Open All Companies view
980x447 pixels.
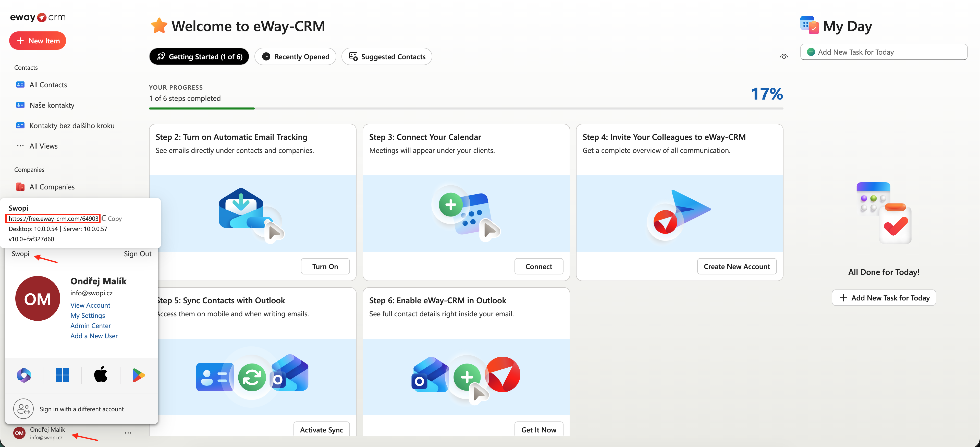(x=52, y=187)
